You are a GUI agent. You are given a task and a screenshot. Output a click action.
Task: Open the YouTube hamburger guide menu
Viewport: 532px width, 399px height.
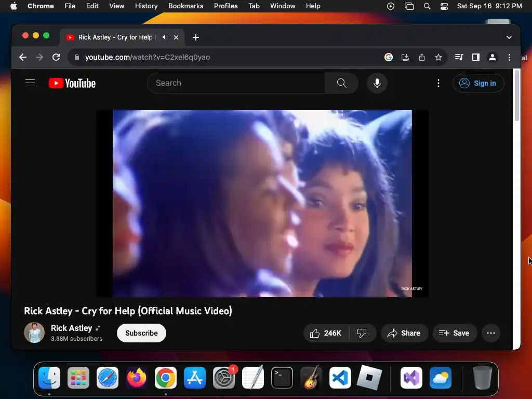30,83
